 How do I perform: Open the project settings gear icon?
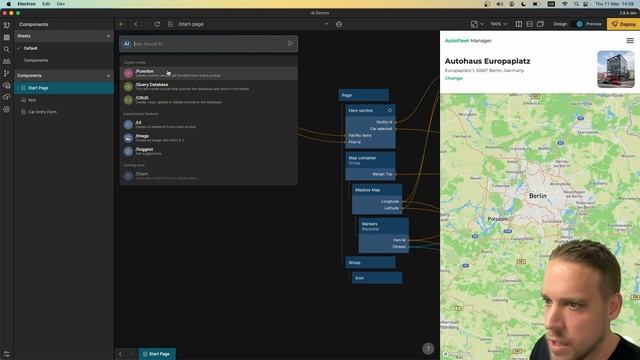[x=7, y=109]
